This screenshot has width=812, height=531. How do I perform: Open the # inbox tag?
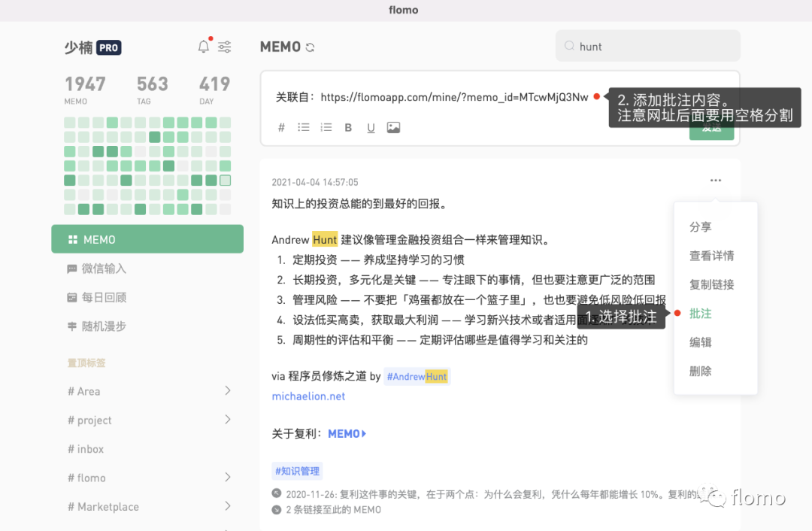tap(86, 449)
